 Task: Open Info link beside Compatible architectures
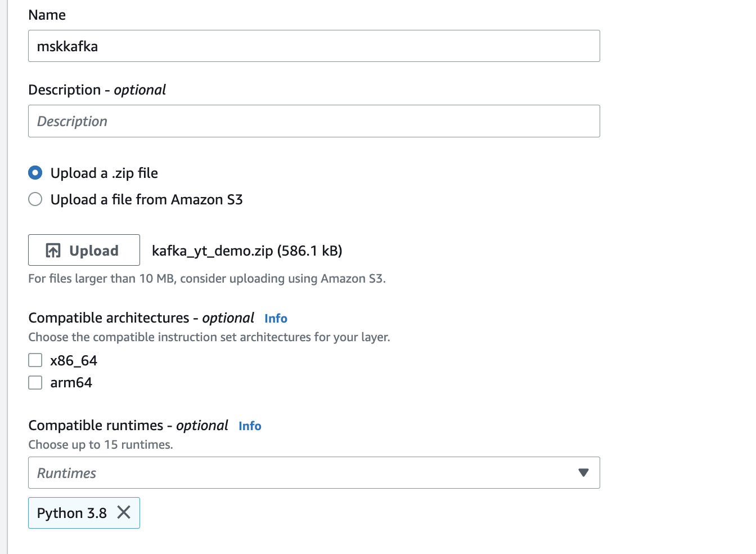(x=276, y=319)
